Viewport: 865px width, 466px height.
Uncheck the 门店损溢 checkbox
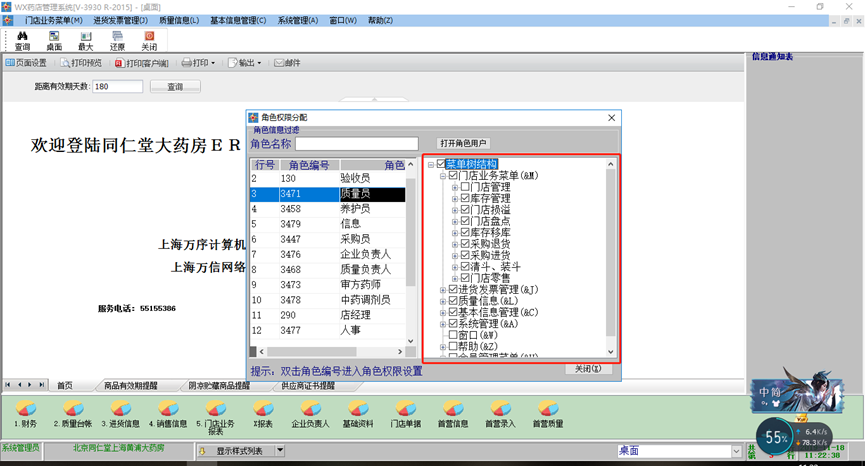pyautogui.click(x=465, y=210)
